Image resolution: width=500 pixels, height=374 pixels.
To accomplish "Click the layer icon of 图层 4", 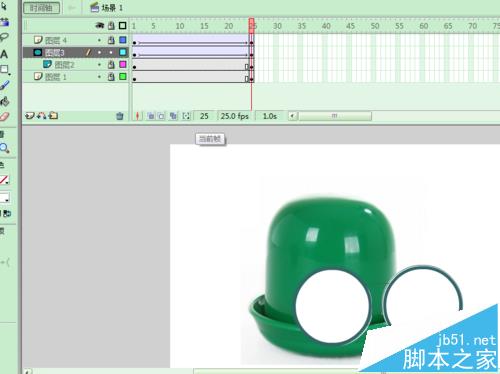I will coord(38,40).
